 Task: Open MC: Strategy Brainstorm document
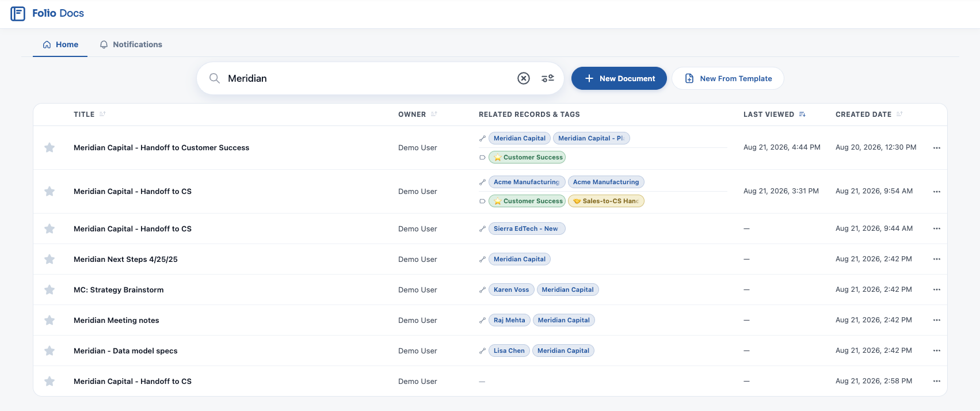click(x=119, y=290)
